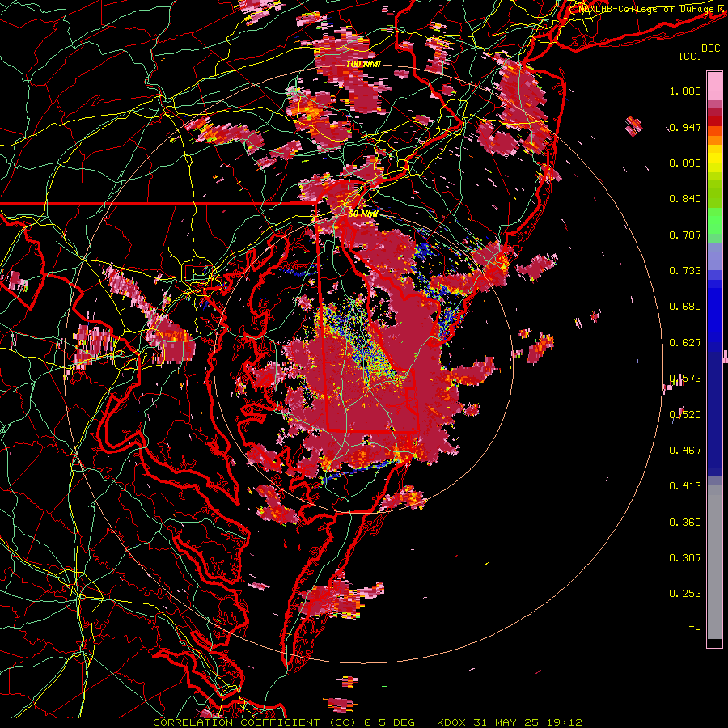
Task: Click the DCC label above the legend
Action: click(711, 49)
